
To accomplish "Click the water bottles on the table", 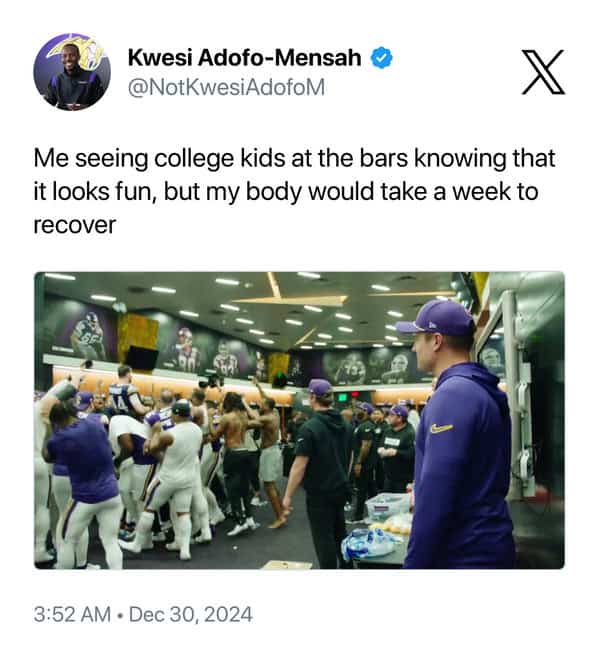I will (368, 543).
